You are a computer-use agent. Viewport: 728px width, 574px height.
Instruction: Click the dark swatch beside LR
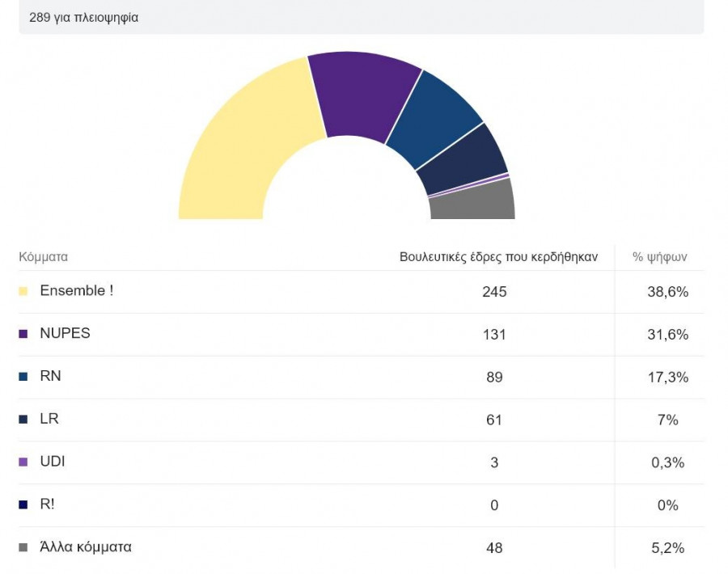[x=23, y=420]
